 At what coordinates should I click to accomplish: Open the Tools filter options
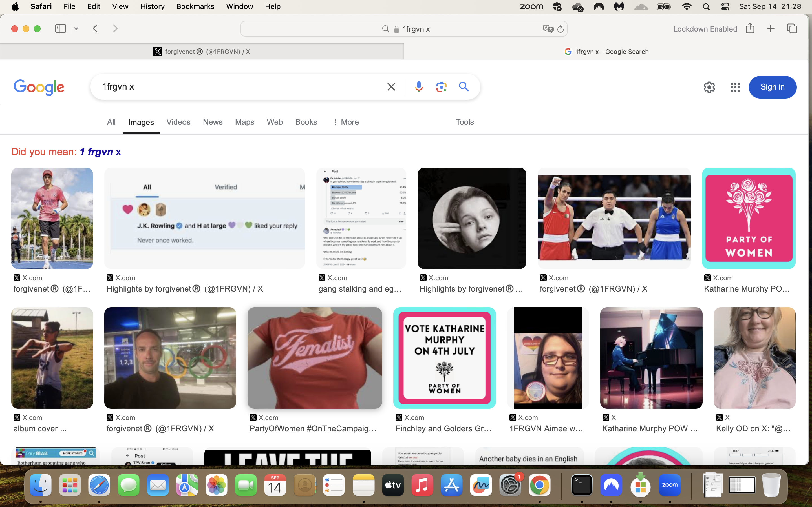(464, 122)
